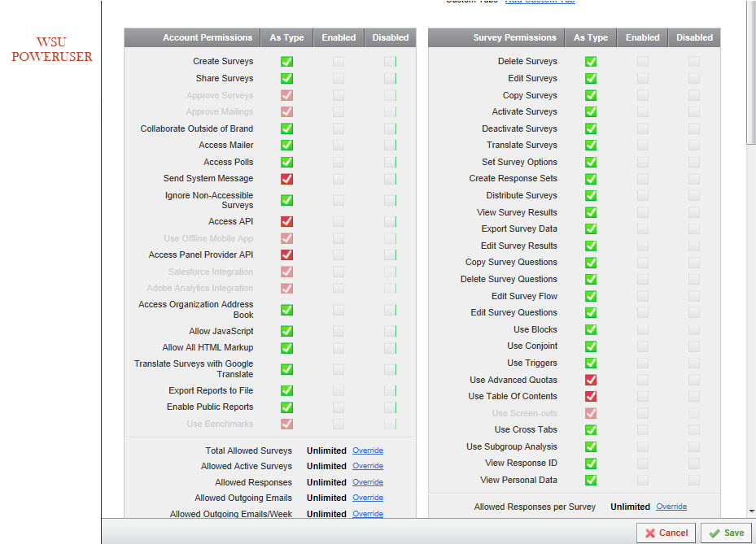The width and height of the screenshot is (756, 544).
Task: Click the page scrollbar down arrow
Action: [751, 511]
